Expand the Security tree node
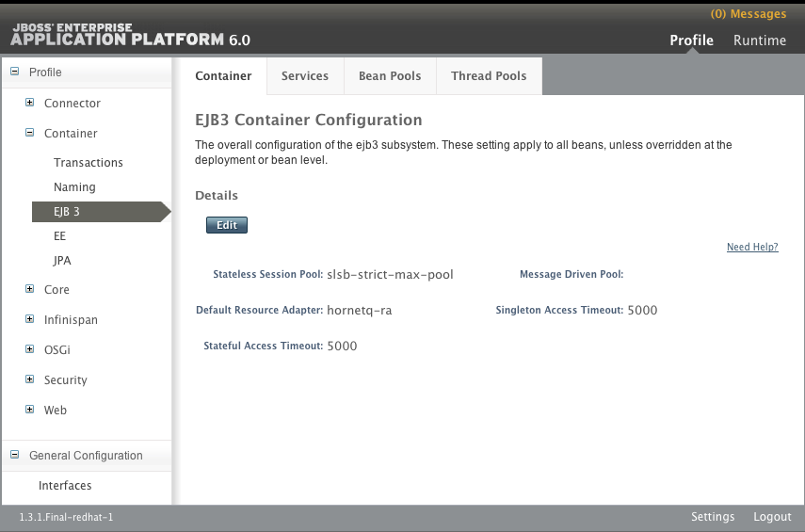805x532 pixels. pyautogui.click(x=30, y=379)
